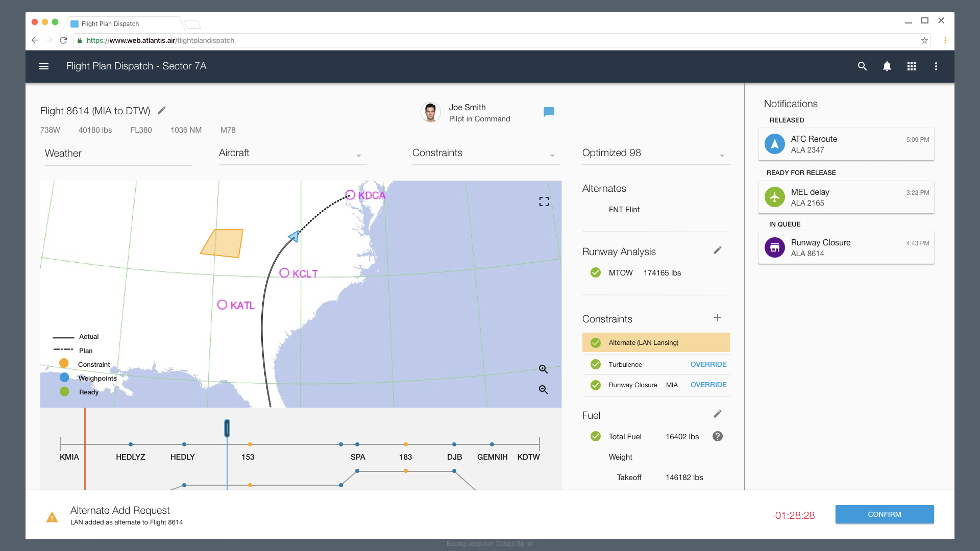Edit Flight 8614 using the pencil icon

(x=162, y=110)
